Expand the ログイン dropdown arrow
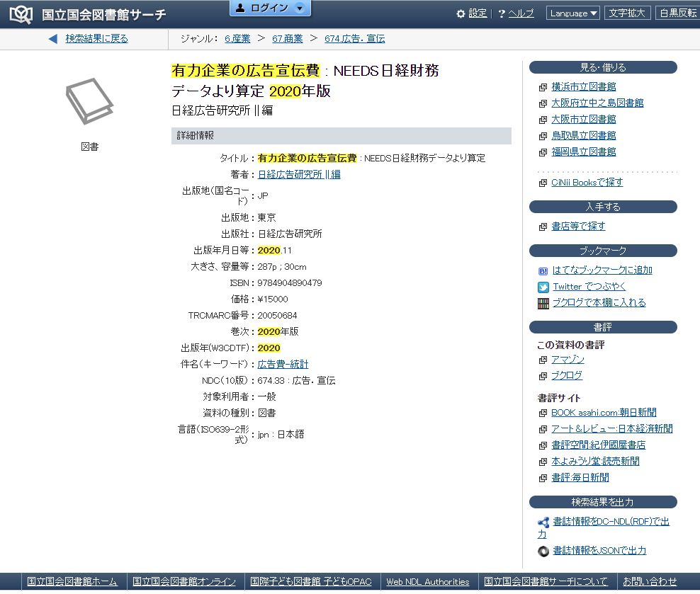The width and height of the screenshot is (700, 594). [x=300, y=8]
